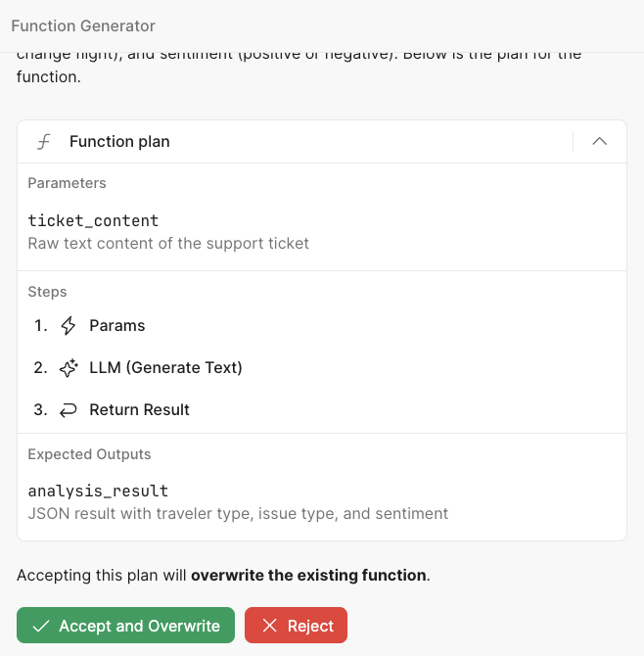
Task: Click the ticket_content description text
Action: [168, 243]
